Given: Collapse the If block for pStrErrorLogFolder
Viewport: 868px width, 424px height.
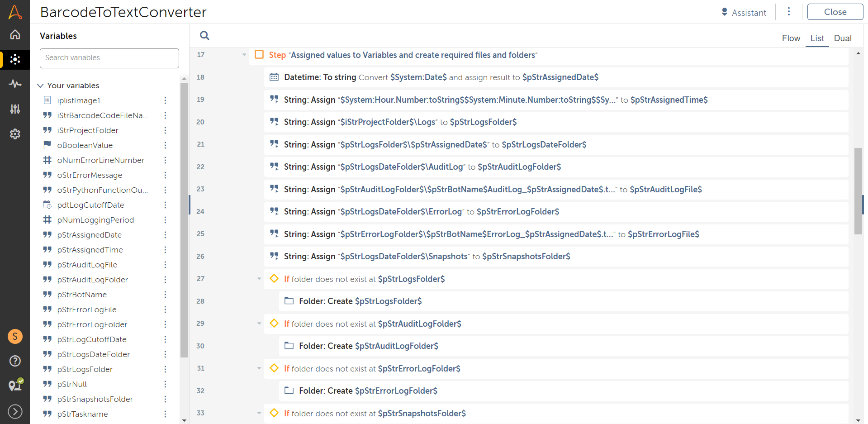Looking at the screenshot, I should click(x=259, y=368).
